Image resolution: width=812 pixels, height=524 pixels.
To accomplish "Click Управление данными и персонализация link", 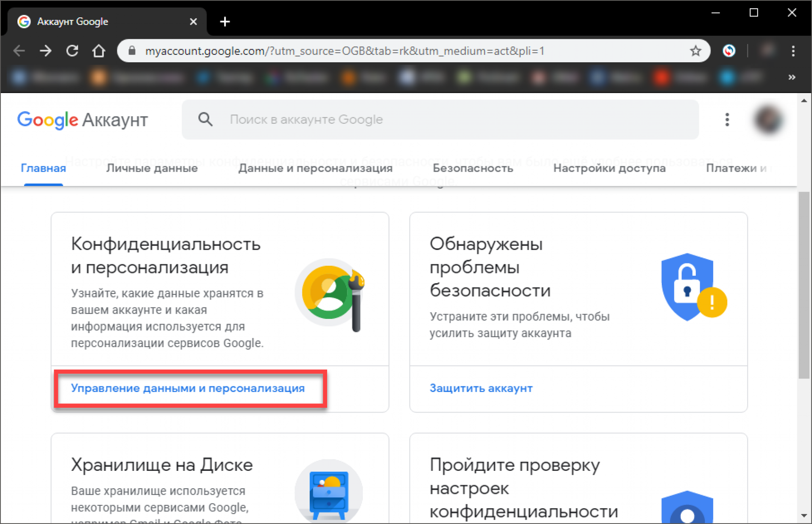I will 188,388.
